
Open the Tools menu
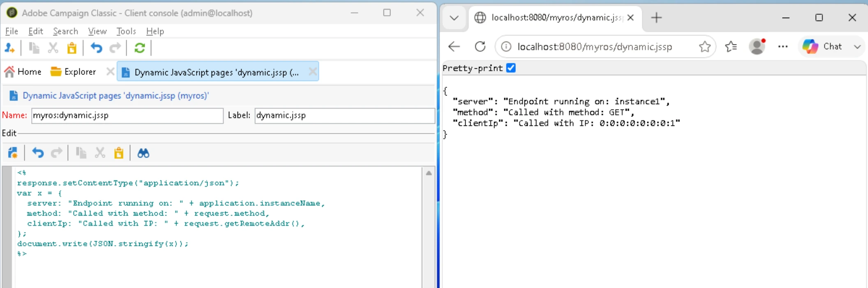126,31
